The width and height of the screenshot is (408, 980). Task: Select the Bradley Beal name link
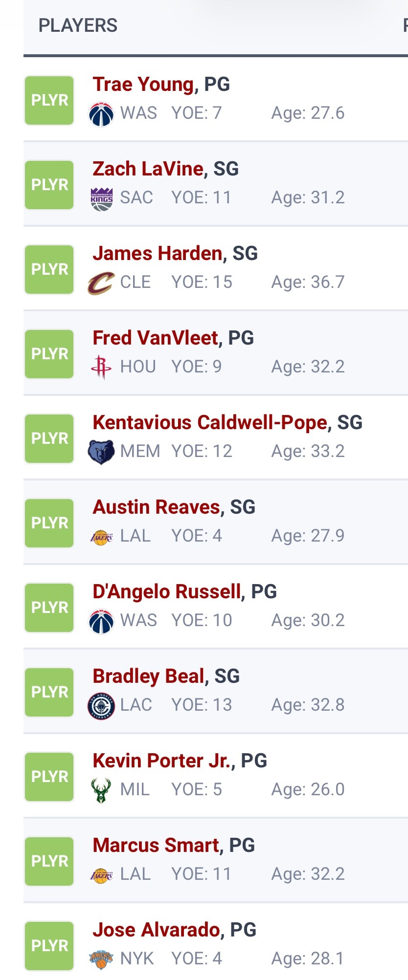point(149,676)
